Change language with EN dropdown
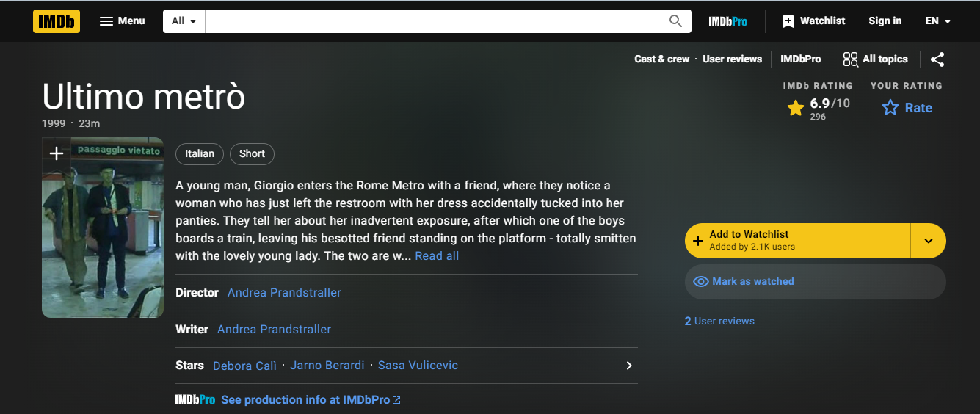980x414 pixels. point(937,21)
